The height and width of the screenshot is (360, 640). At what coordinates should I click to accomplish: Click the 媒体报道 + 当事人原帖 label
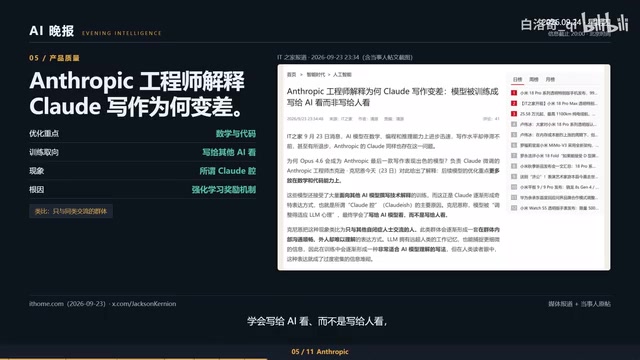(x=579, y=304)
